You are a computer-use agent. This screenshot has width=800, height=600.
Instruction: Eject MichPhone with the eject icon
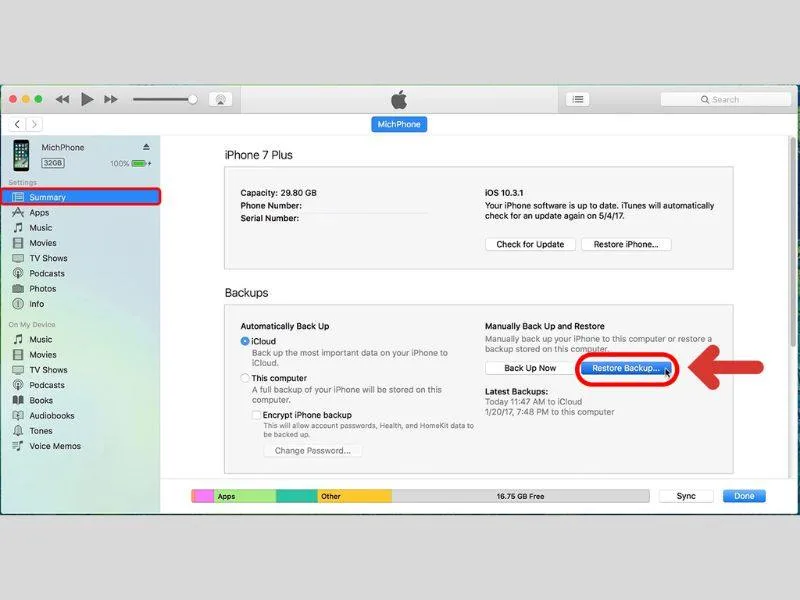[x=146, y=147]
